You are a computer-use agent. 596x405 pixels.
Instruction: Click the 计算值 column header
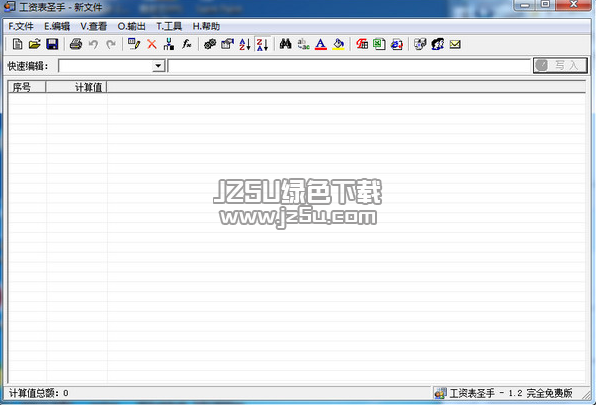point(76,87)
